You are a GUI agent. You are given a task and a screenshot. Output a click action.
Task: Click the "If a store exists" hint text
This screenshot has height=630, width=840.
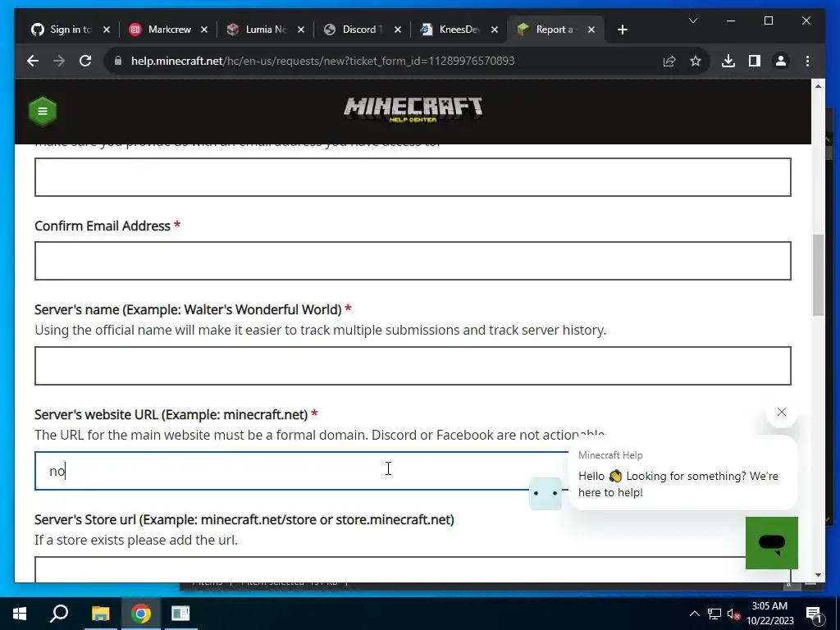coord(136,540)
